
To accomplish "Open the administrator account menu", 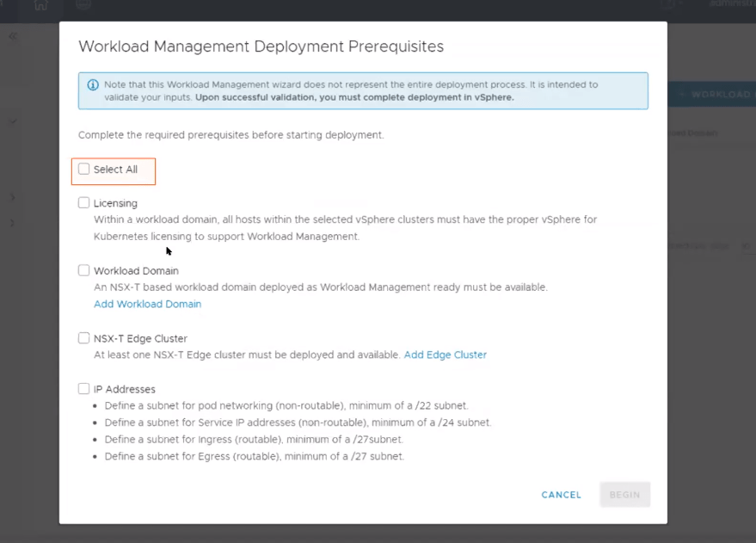I will click(729, 4).
